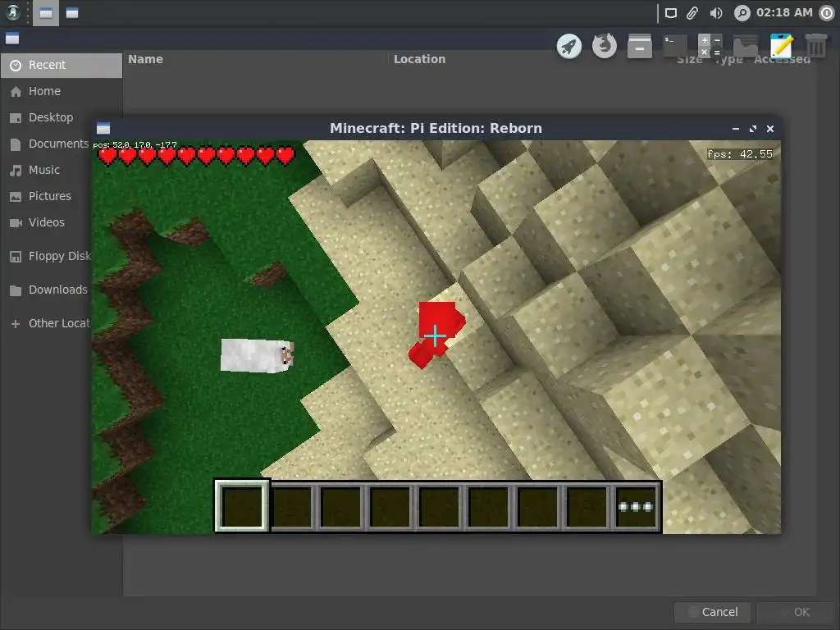
Task: Open the file archive manager dock icon
Action: [x=640, y=46]
